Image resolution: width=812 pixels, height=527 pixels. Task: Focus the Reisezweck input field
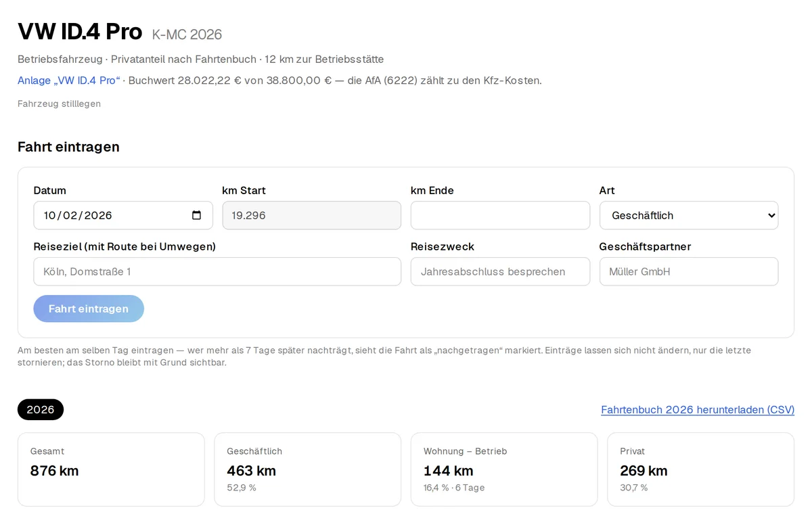(500, 271)
